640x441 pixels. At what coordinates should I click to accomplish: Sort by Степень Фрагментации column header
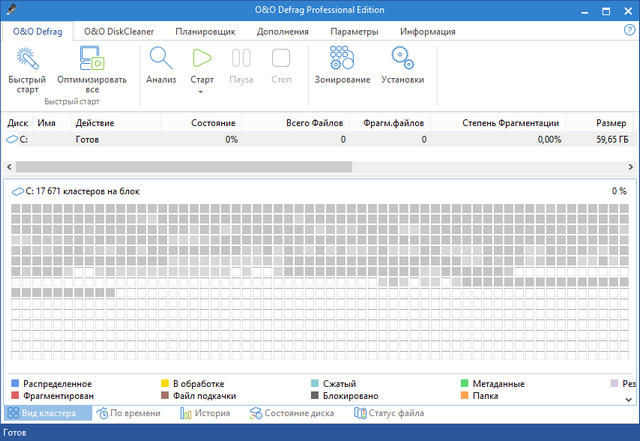510,123
